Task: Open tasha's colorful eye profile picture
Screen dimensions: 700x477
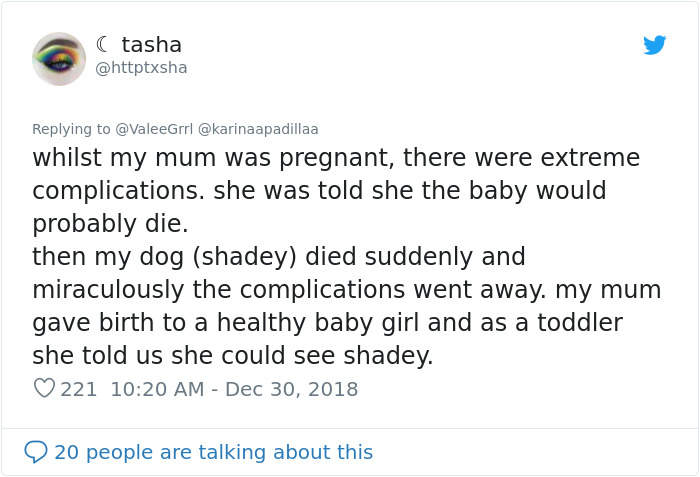Action: click(x=59, y=58)
